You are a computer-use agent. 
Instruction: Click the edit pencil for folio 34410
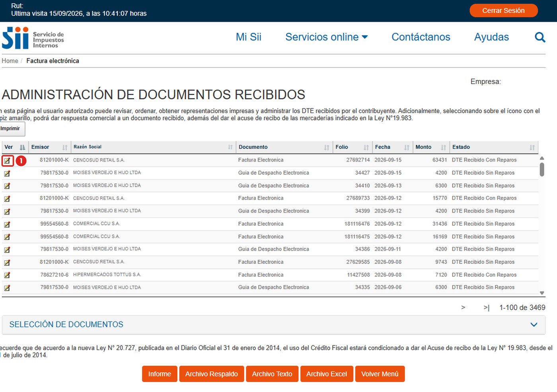pyautogui.click(x=7, y=186)
